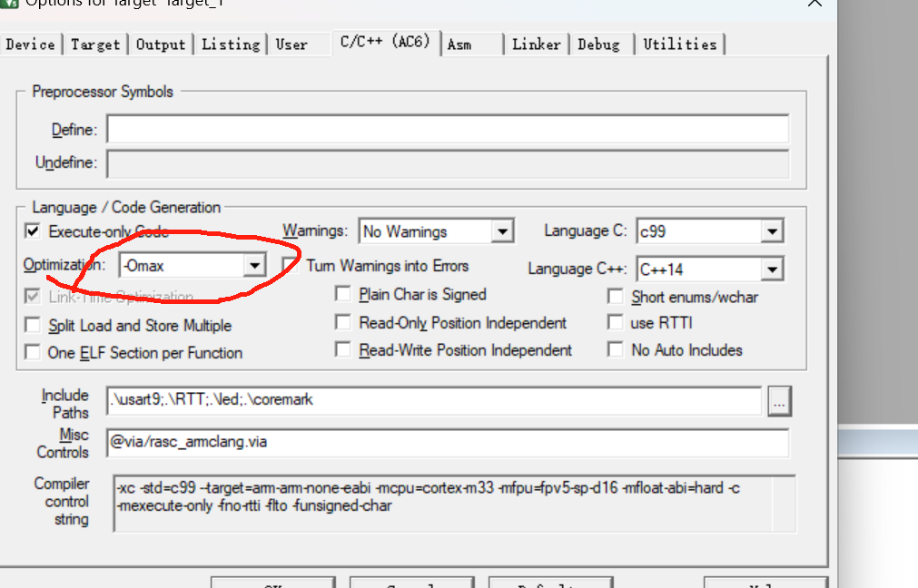Toggle the Link-Time Optimization checkbox
The image size is (918, 588).
click(x=33, y=297)
